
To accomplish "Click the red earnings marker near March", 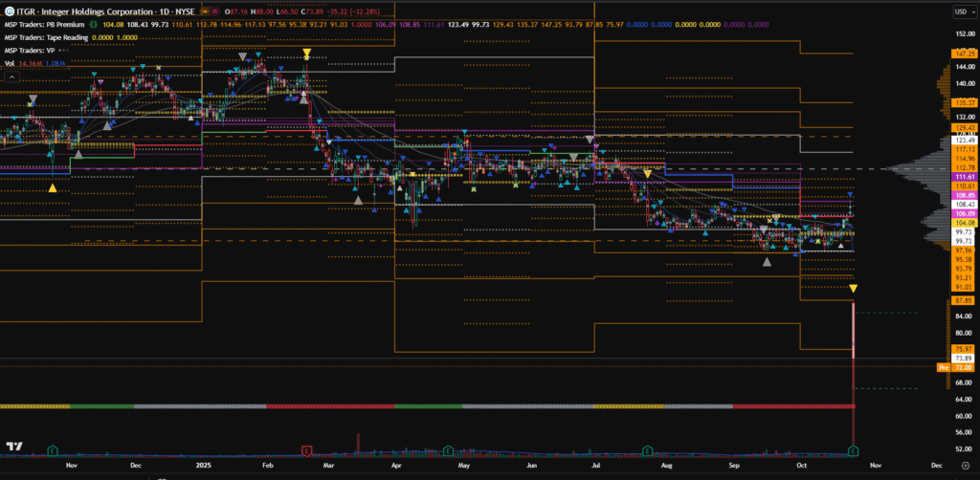I will click(306, 448).
